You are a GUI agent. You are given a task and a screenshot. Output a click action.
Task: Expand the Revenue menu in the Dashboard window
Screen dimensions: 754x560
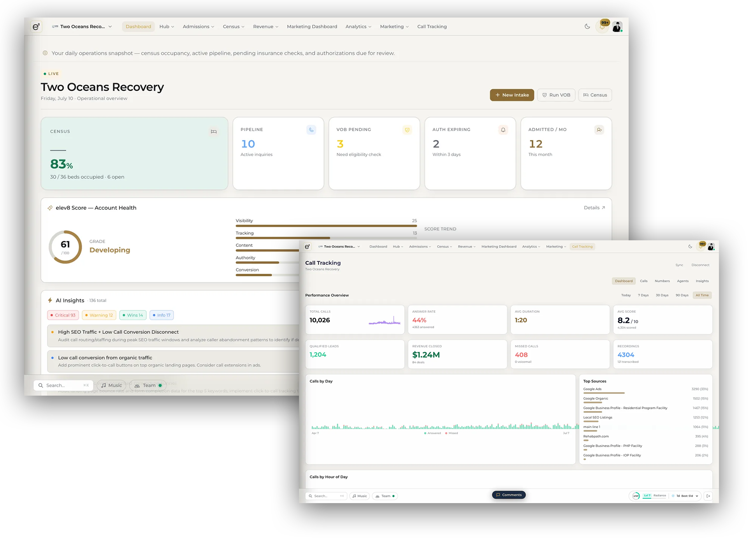click(266, 26)
